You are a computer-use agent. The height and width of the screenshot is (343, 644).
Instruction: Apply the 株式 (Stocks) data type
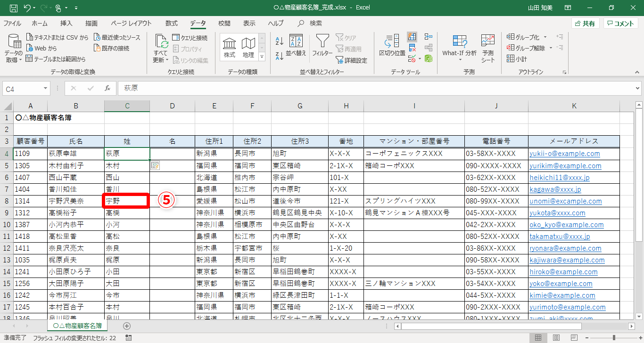tap(230, 48)
